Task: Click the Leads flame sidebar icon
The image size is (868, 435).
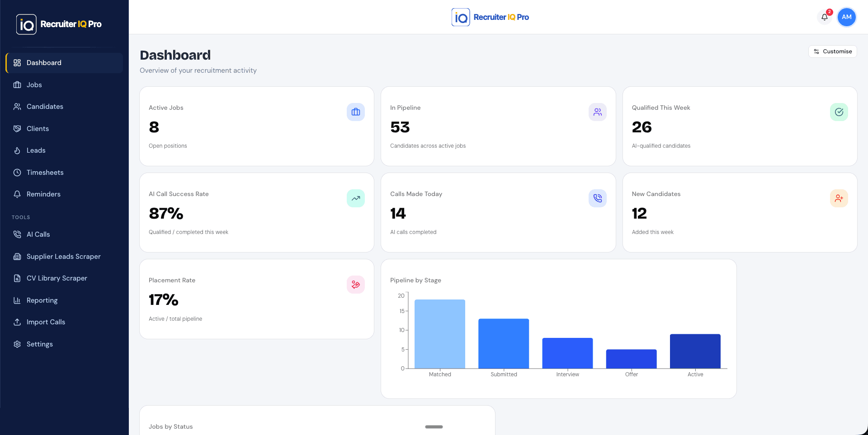Action: [17, 150]
